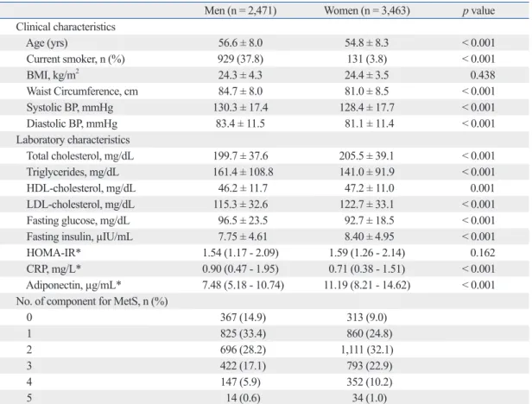Image resolution: width=532 pixels, height=404 pixels.
Task: Select the 'Fasting insulin, μIU/mL' row label
Action: (x=79, y=237)
